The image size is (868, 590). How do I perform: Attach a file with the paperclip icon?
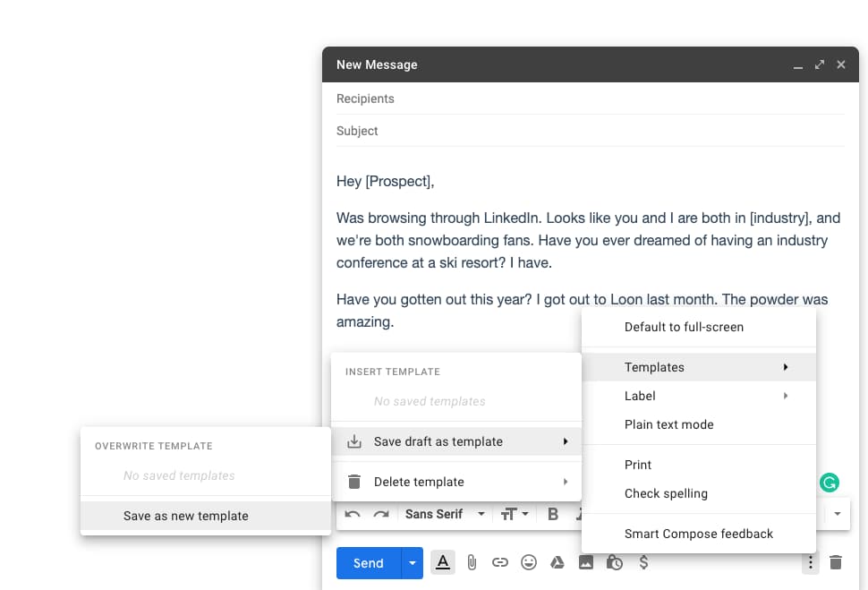coord(472,562)
